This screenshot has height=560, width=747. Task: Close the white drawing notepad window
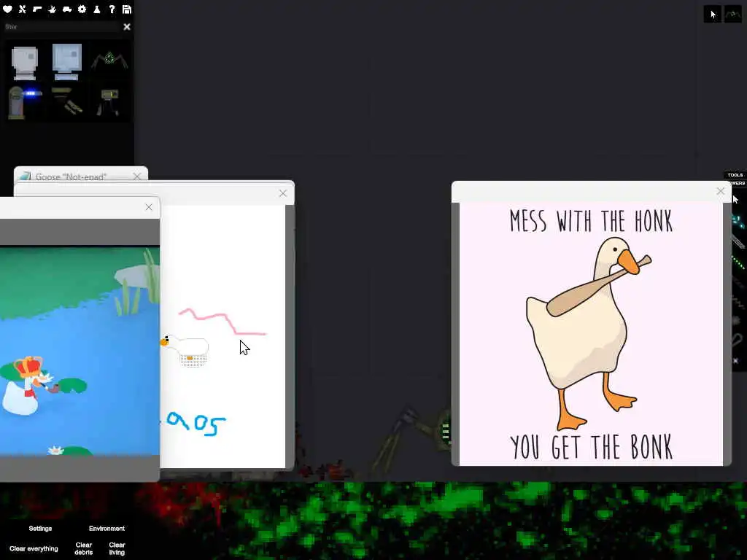pyautogui.click(x=283, y=192)
